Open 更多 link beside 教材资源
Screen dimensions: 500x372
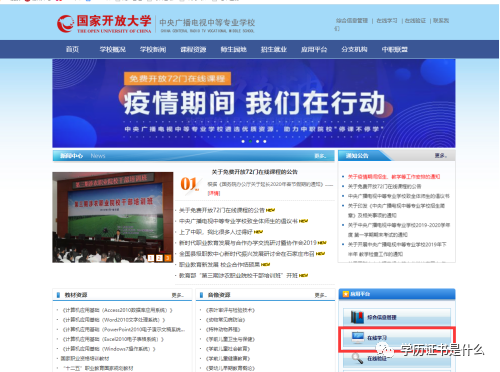(177, 295)
